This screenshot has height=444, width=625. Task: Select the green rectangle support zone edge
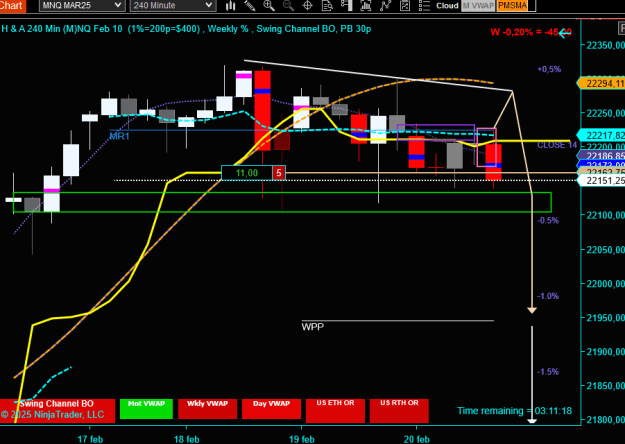click(x=282, y=212)
